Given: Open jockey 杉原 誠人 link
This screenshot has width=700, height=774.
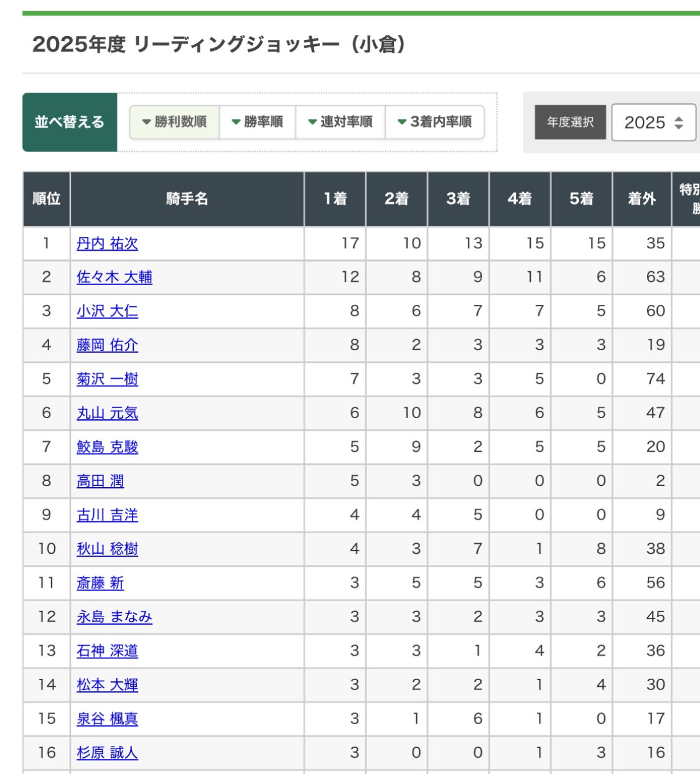Looking at the screenshot, I should pyautogui.click(x=107, y=753).
